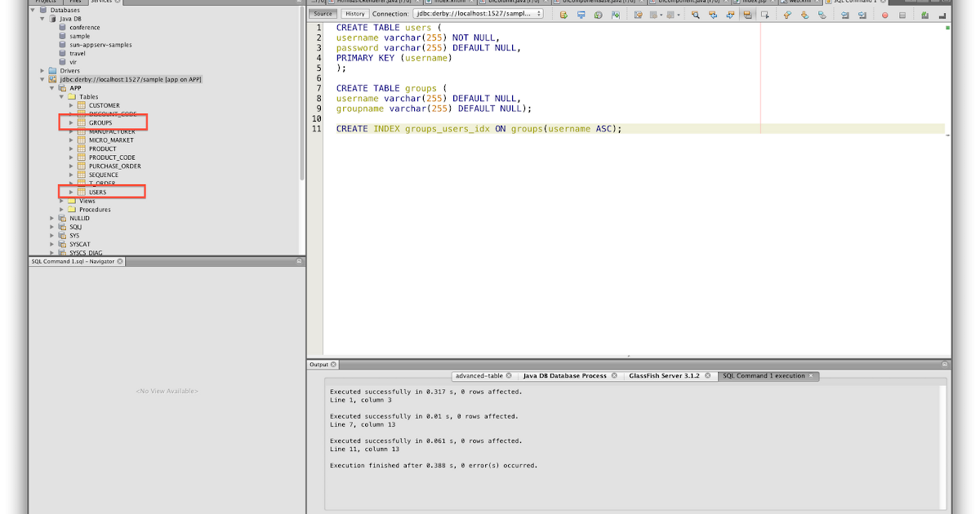Expand the PURCHASE_ORDER table node
Image resolution: width=980 pixels, height=514 pixels.
pyautogui.click(x=71, y=166)
